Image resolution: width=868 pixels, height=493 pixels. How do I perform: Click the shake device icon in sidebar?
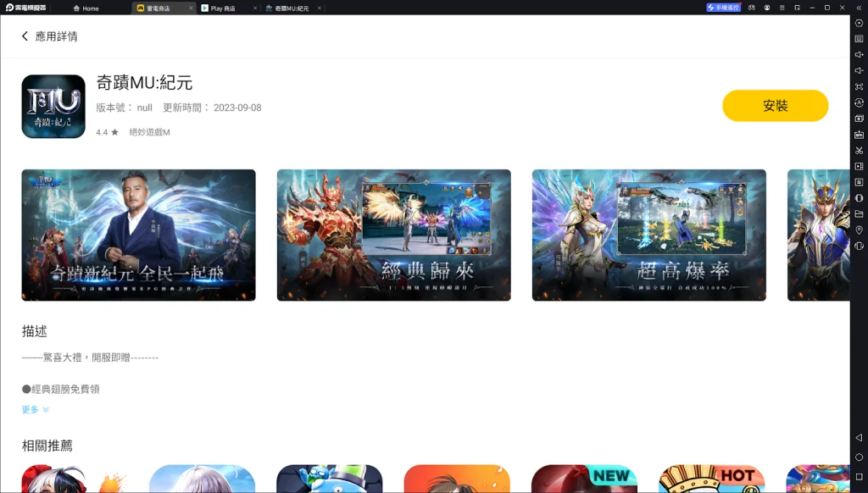859,198
